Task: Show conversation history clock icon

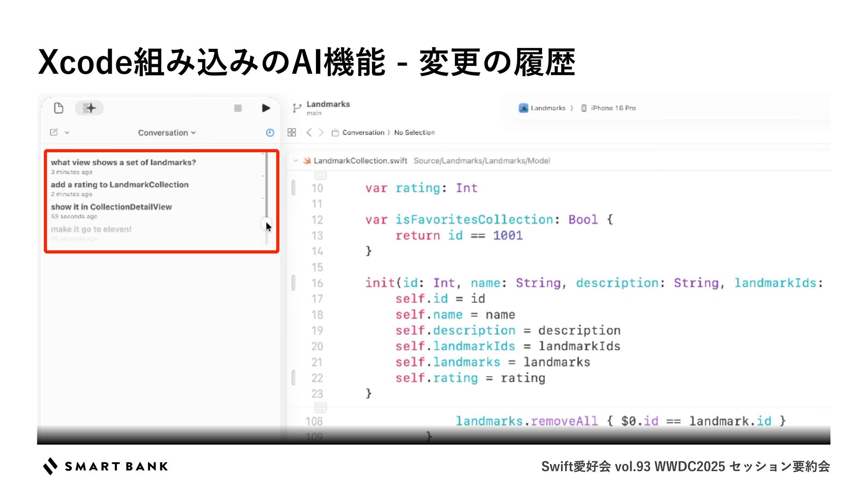Action: point(270,132)
